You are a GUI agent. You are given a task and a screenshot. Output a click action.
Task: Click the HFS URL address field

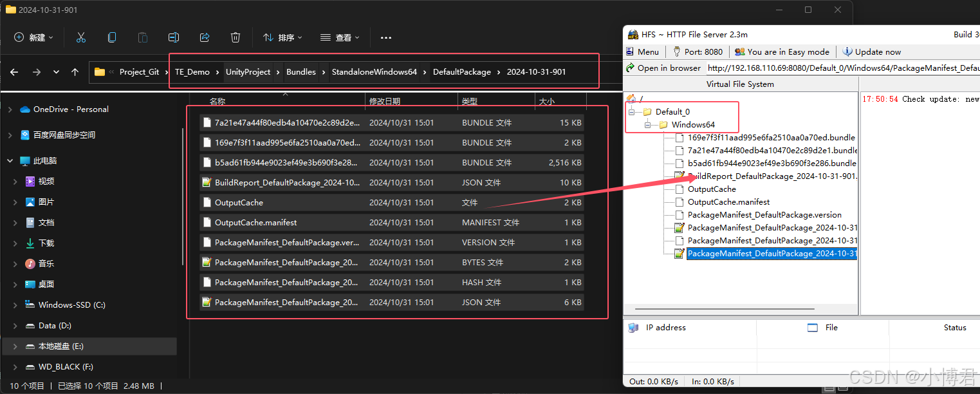click(x=843, y=68)
